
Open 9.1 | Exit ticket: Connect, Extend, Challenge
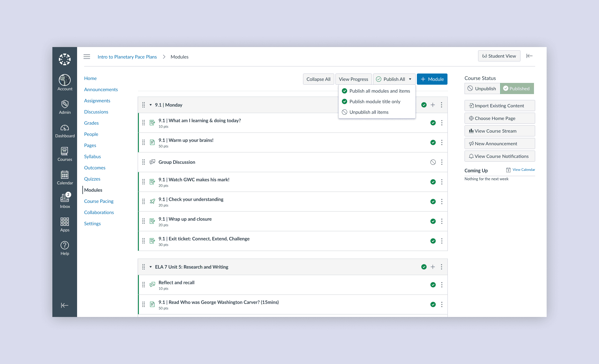click(x=204, y=239)
